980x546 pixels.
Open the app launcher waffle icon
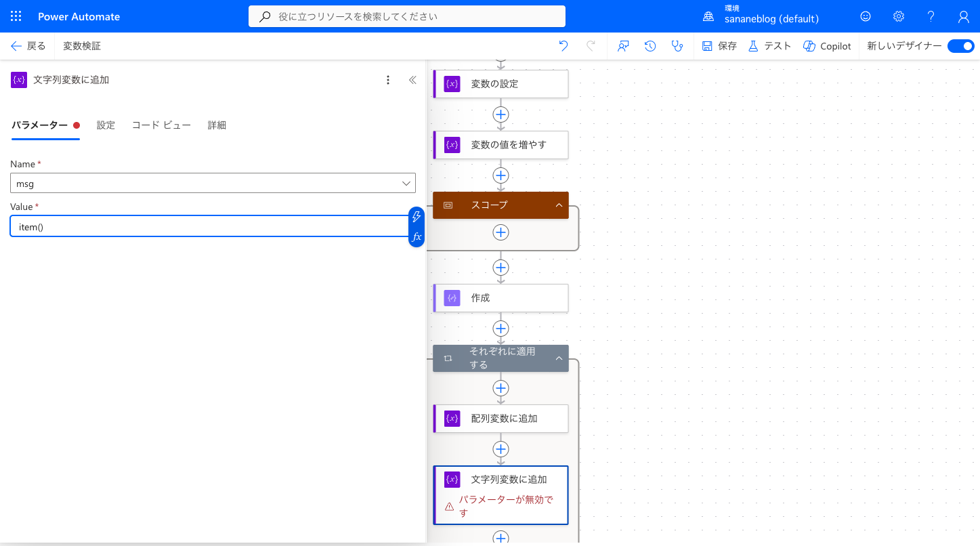pos(16,16)
